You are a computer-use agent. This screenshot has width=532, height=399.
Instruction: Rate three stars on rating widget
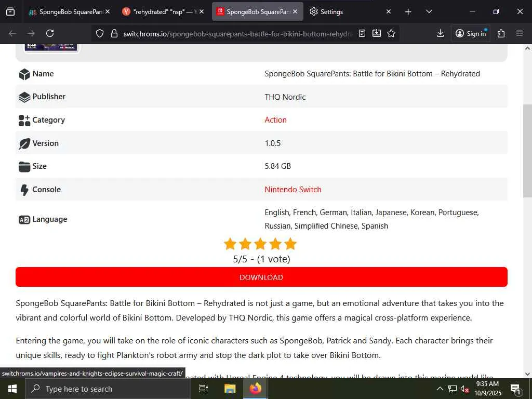260,244
